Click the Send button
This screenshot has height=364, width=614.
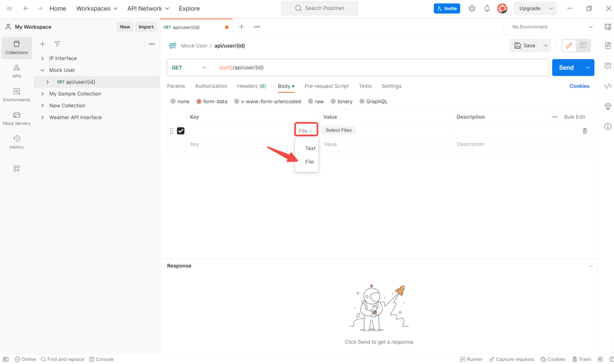click(566, 68)
